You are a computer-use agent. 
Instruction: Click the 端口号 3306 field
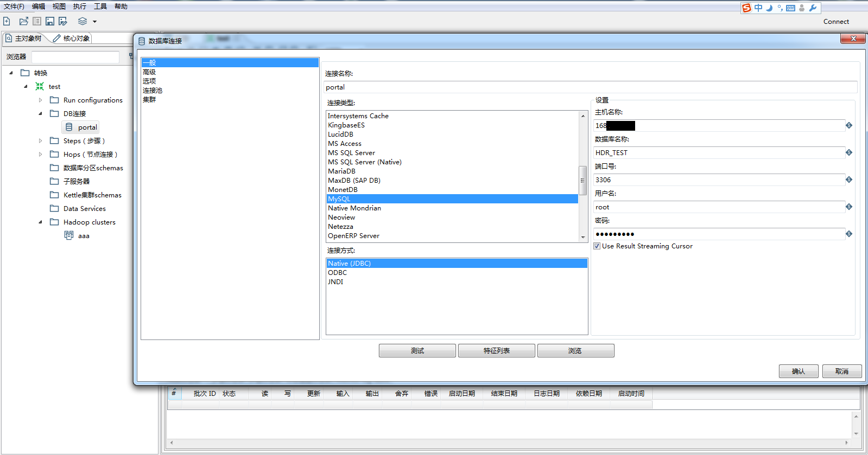(x=719, y=180)
